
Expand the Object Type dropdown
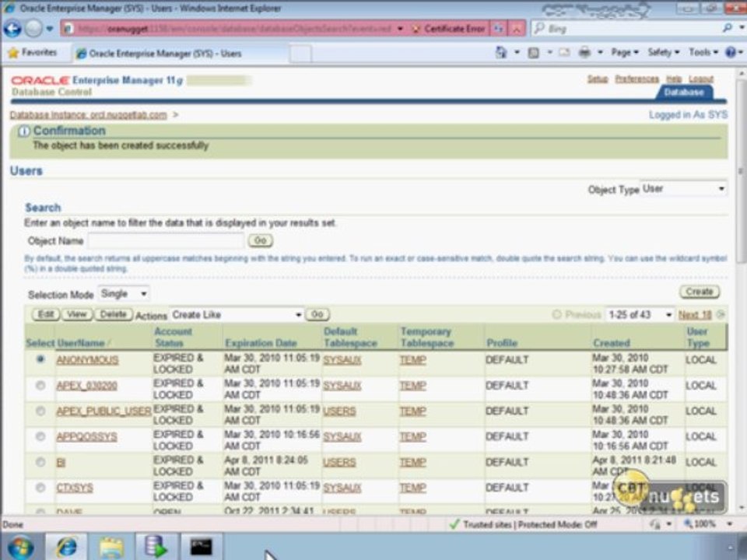[x=683, y=188]
